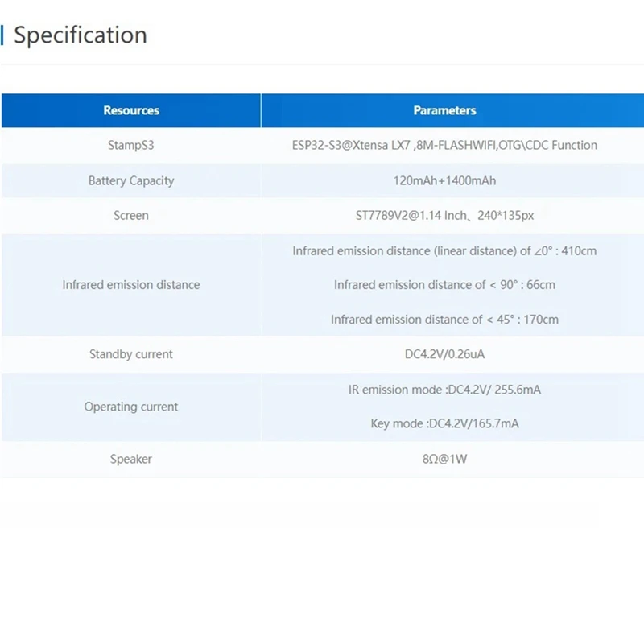The image size is (644, 644).
Task: Click the 8Ω@1W speaker value
Action: click(x=444, y=459)
